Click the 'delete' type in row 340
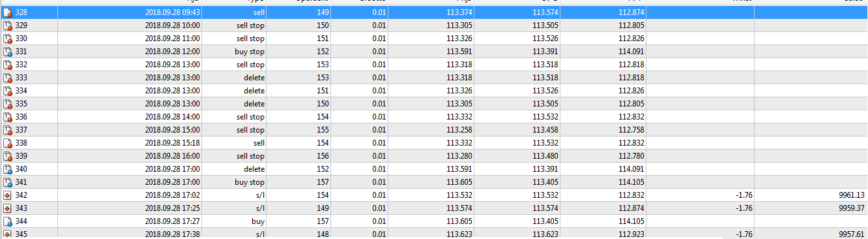Viewport: 868px width, 239px height. point(253,169)
